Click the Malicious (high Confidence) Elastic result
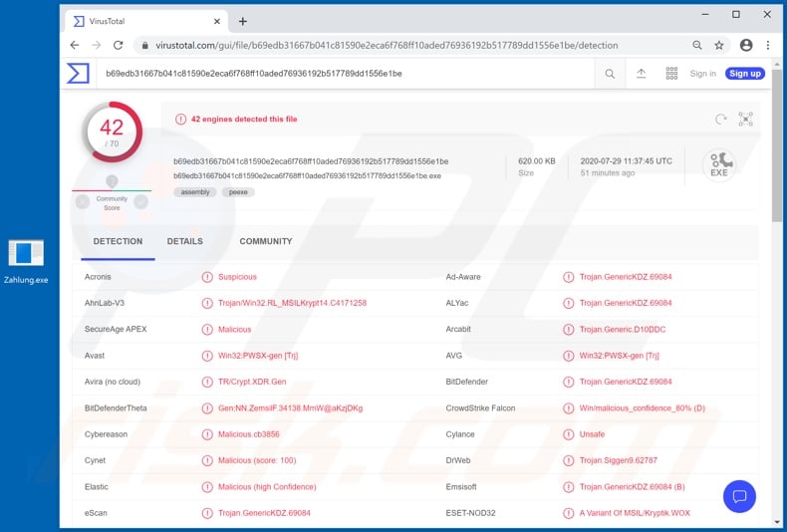 [267, 487]
